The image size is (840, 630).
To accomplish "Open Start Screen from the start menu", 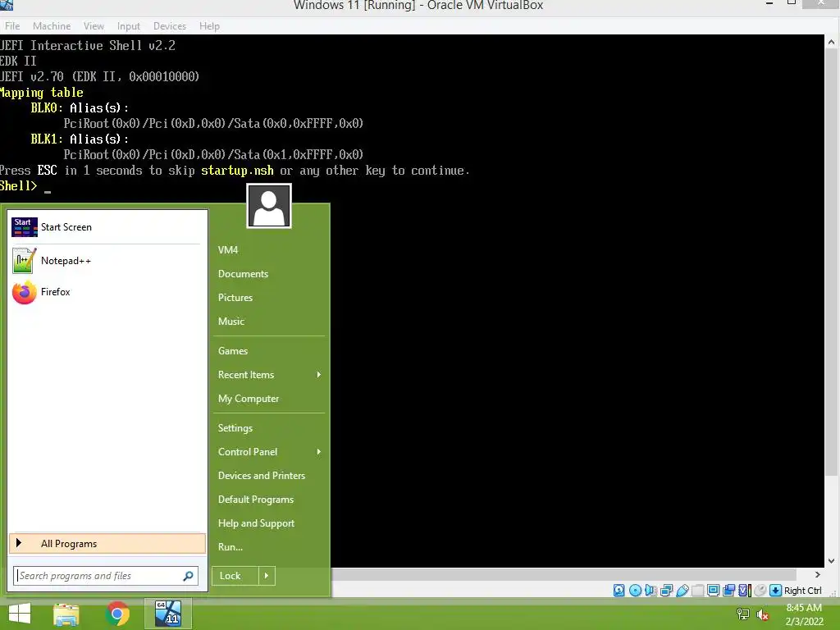I will [x=107, y=227].
